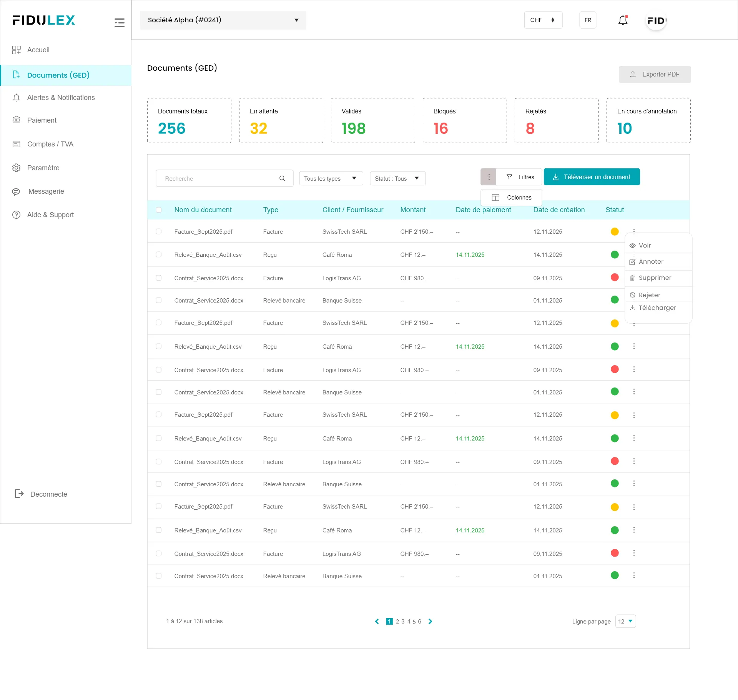
Task: Open the vertical dots options button beside Filtres
Action: click(489, 177)
